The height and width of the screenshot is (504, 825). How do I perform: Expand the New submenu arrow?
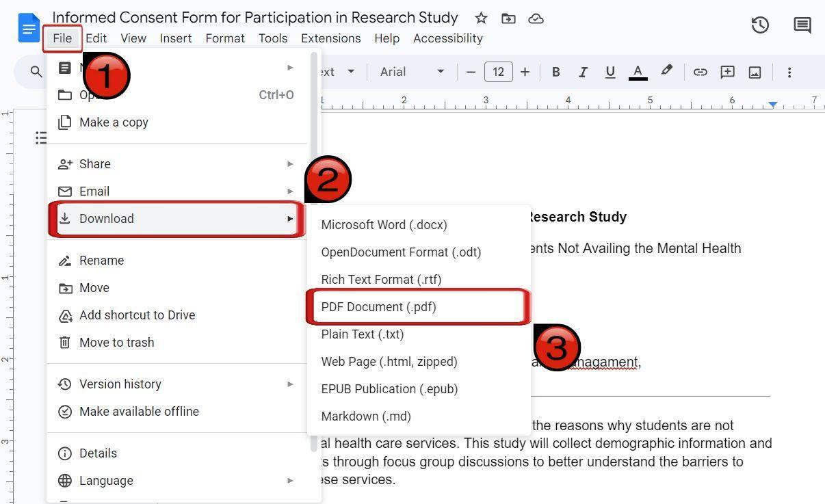point(290,68)
